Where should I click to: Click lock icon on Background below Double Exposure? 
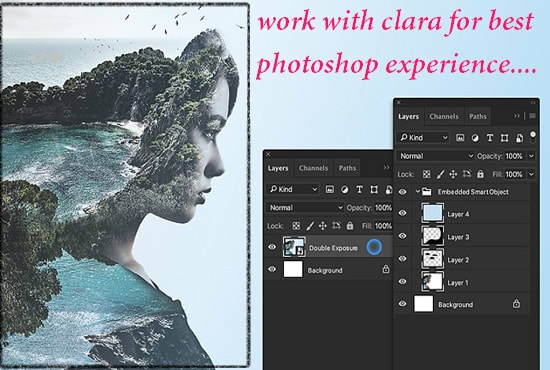click(x=386, y=269)
